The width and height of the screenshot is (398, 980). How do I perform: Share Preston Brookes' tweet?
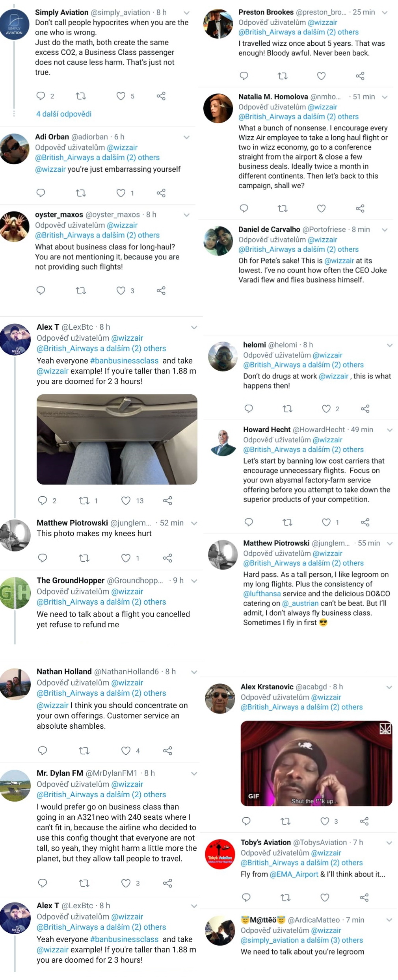(x=360, y=76)
